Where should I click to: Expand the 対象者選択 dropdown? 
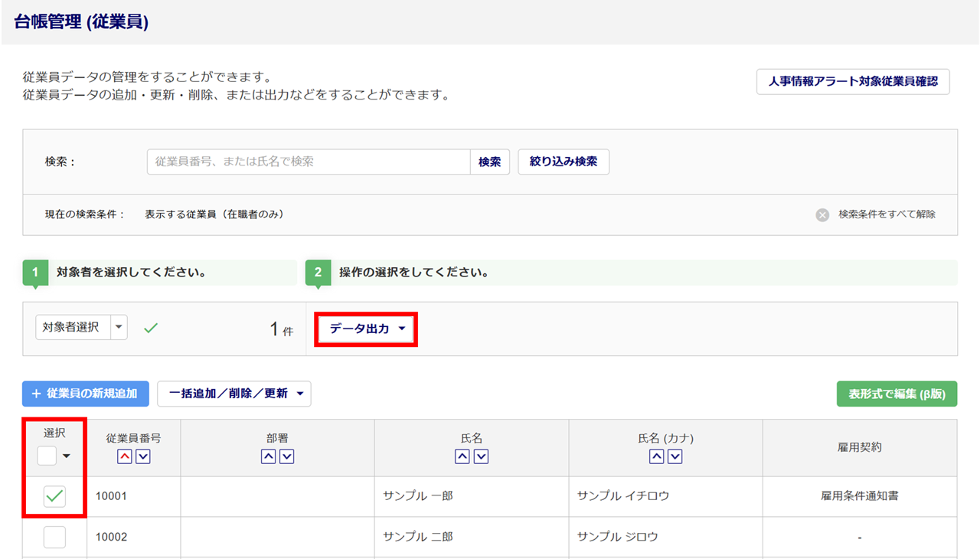[x=119, y=327]
